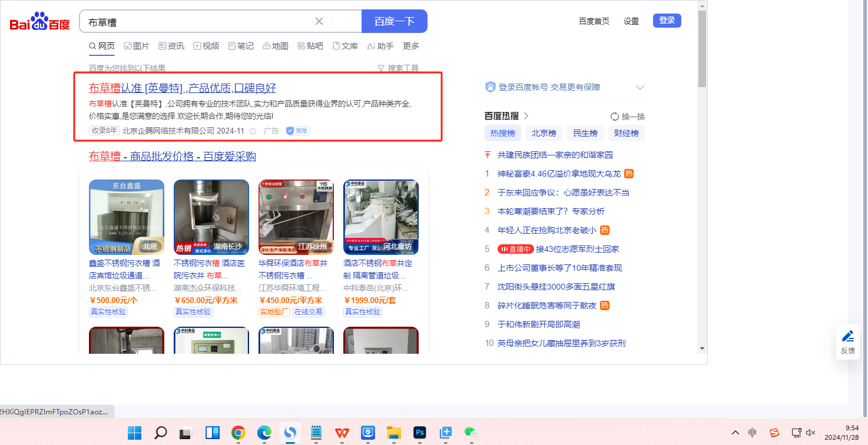This screenshot has height=445, width=868.
Task: Open hot topic 本轮寒潮要结束了？专家分析
Action: click(x=551, y=211)
